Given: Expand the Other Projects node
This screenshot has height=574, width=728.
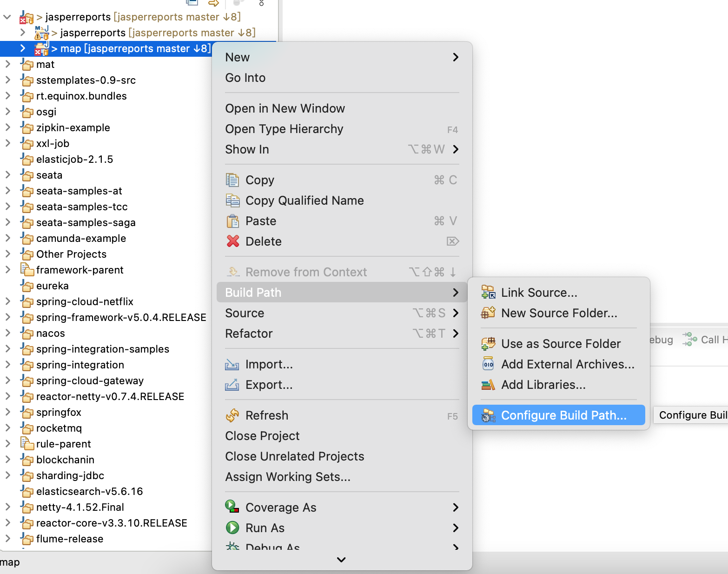Looking at the screenshot, I should 7,254.
